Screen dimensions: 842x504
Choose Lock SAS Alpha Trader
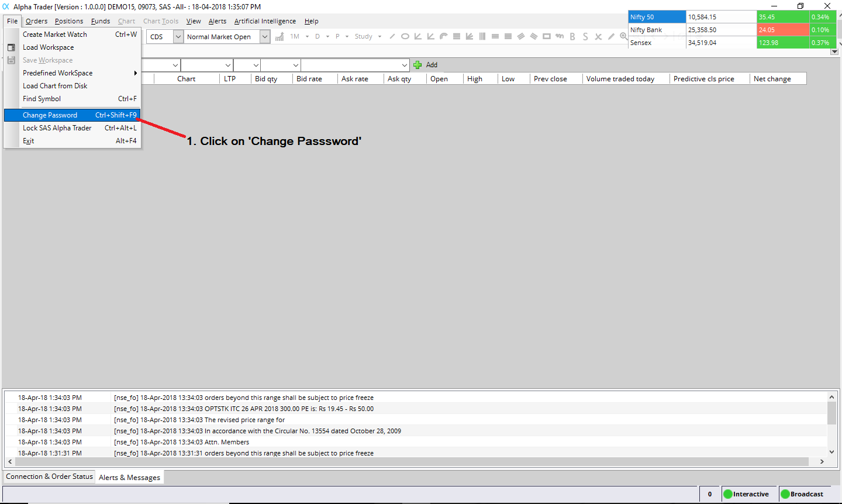click(x=72, y=128)
